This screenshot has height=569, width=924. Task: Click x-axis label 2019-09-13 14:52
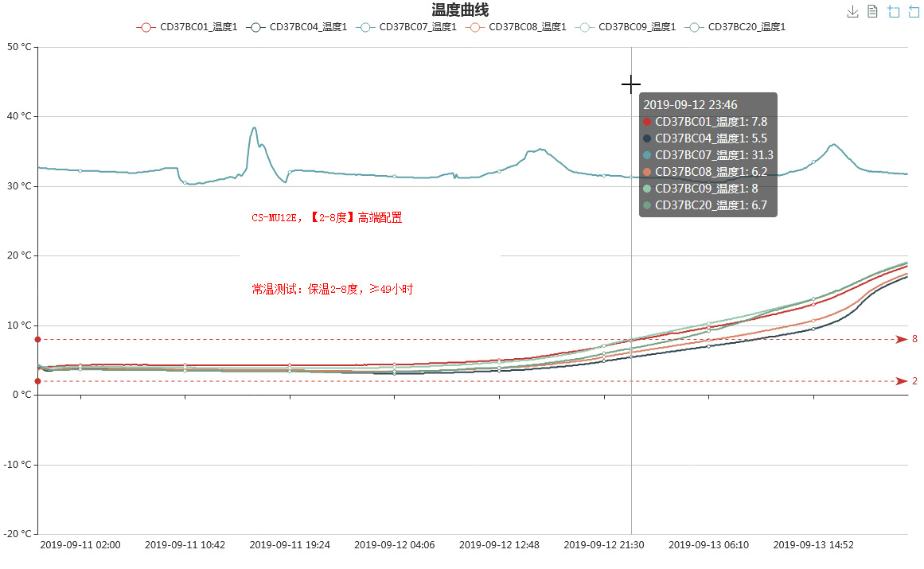point(813,545)
